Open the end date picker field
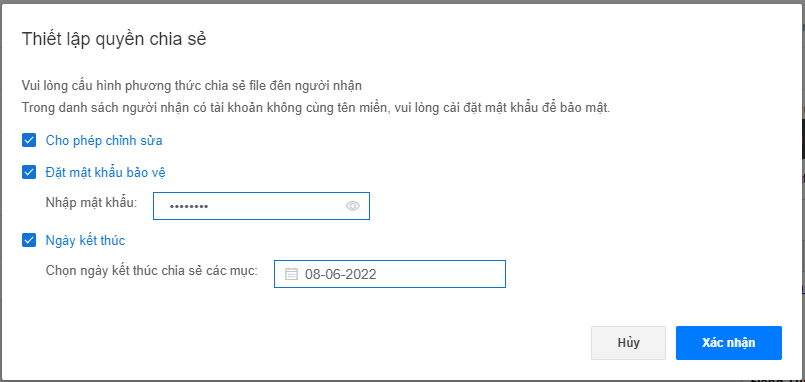The image size is (805, 382). click(x=390, y=274)
